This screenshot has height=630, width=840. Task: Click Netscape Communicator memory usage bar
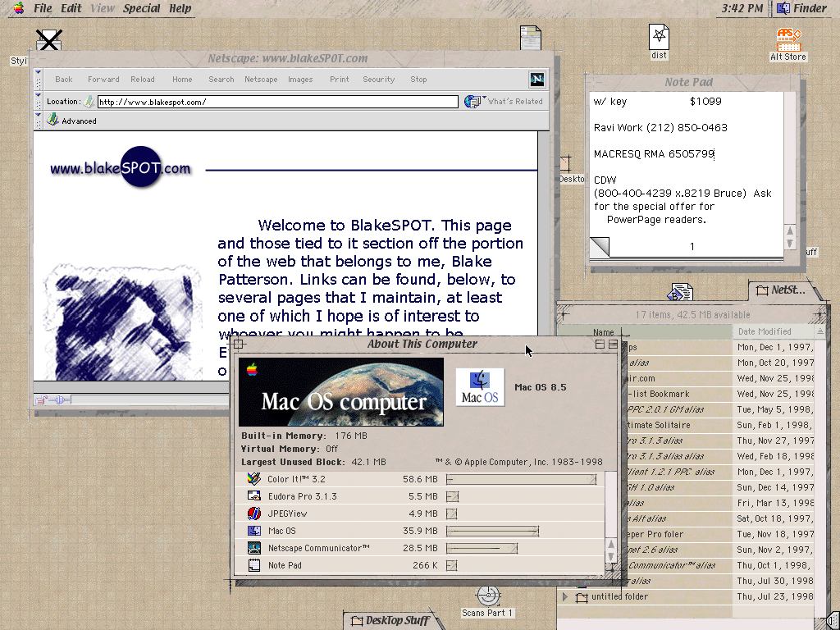tap(482, 548)
